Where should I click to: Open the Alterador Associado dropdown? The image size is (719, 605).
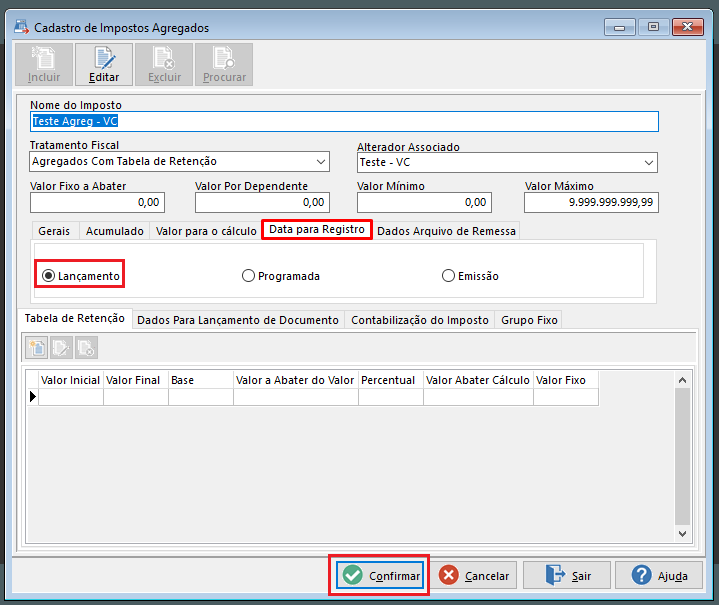(x=649, y=162)
